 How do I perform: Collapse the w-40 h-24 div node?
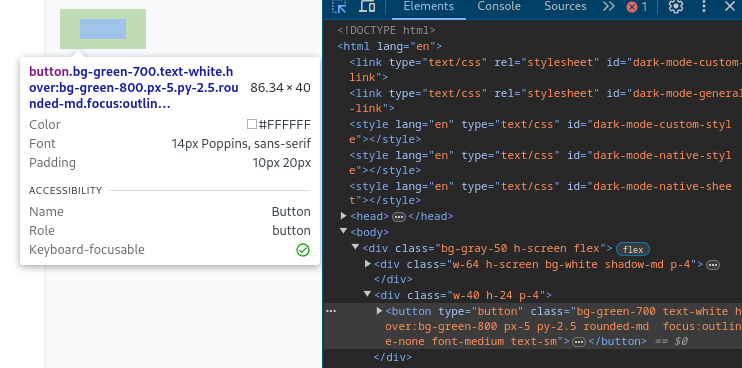[368, 294]
